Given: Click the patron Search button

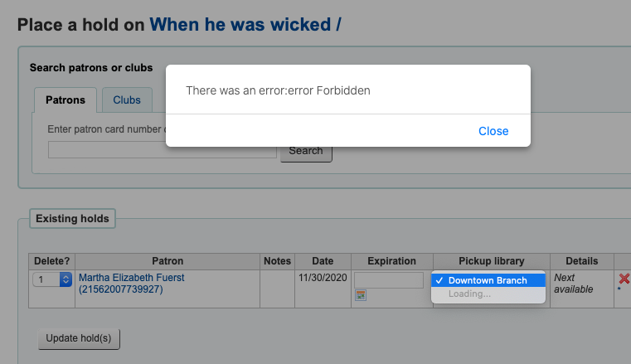Looking at the screenshot, I should point(306,151).
